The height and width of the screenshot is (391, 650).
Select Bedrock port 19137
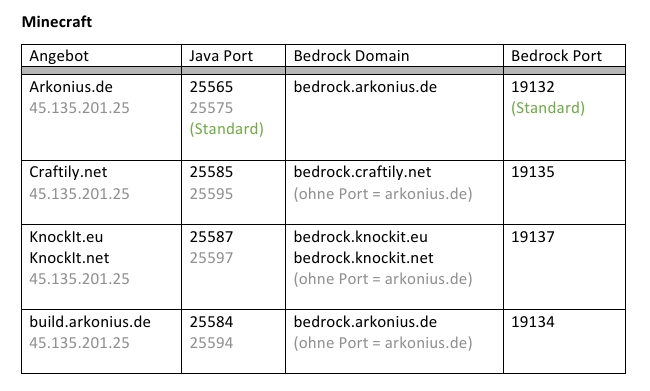[x=533, y=237]
